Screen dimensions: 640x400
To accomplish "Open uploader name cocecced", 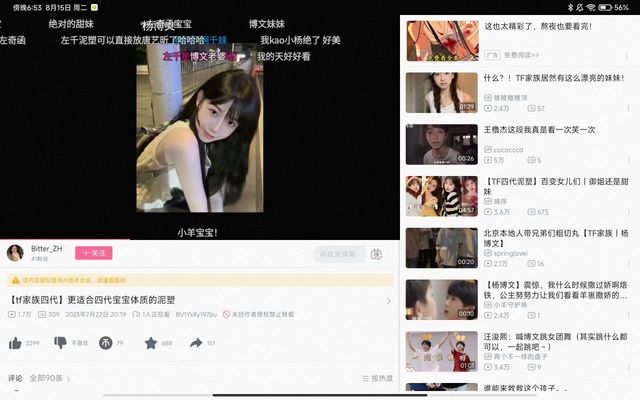I will (508, 150).
